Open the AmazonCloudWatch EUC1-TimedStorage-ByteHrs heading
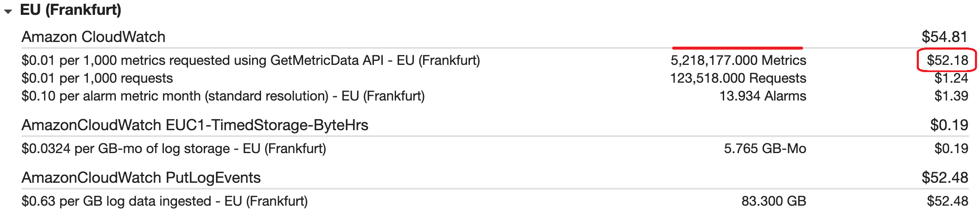Screen dimensions: 980x215 click(195, 125)
